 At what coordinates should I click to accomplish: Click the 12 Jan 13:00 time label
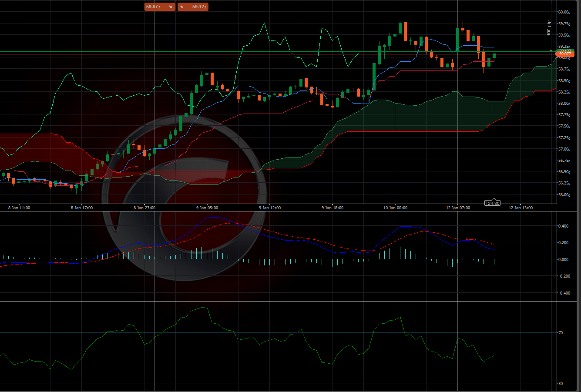click(521, 208)
